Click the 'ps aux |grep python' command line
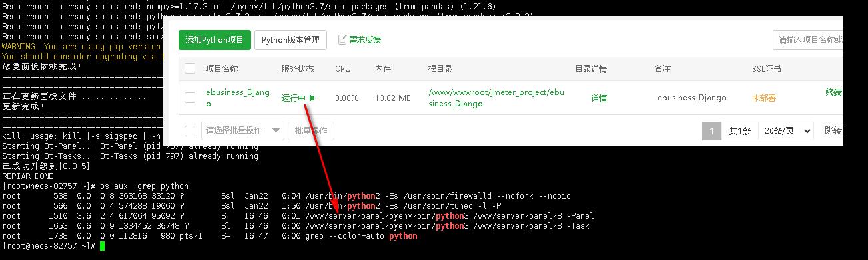This screenshot has height=260, width=868. pyautogui.click(x=95, y=186)
